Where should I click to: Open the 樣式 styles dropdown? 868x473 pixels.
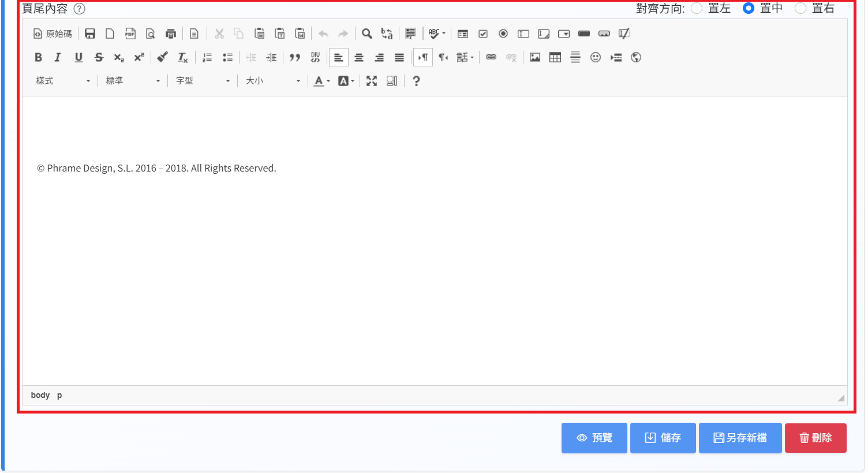(x=63, y=81)
